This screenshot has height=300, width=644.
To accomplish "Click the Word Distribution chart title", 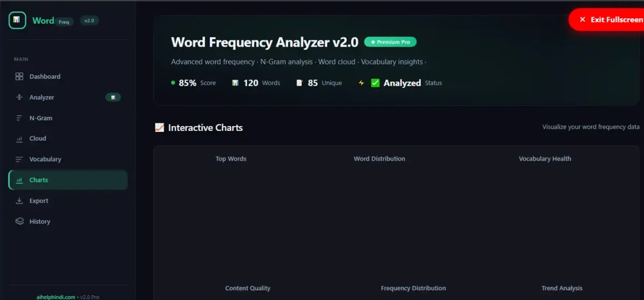I will 379,159.
